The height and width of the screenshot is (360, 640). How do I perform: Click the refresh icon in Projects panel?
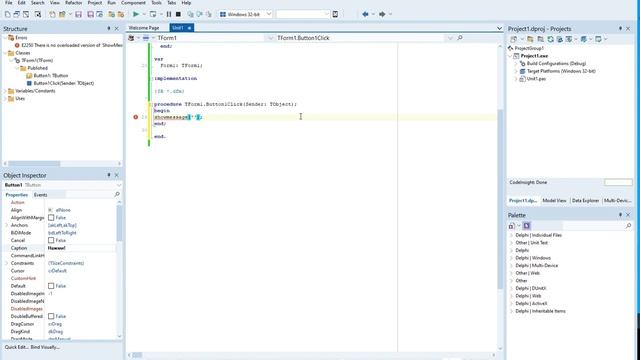pyautogui.click(x=551, y=39)
